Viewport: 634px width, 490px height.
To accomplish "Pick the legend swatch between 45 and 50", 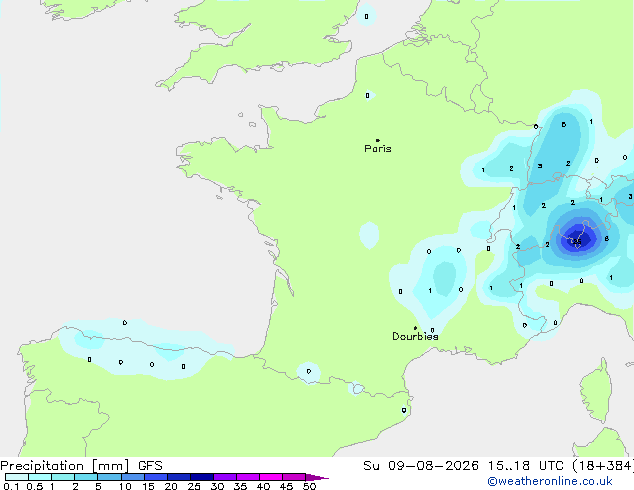I will (x=294, y=477).
